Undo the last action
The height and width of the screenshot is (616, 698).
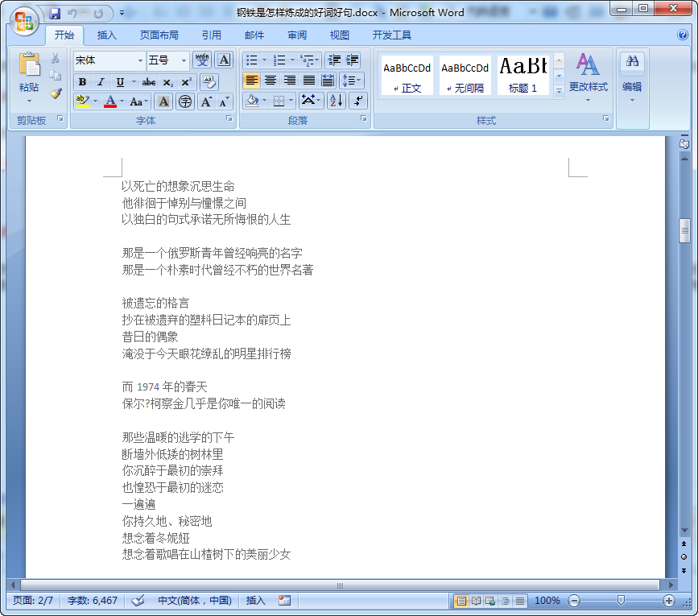[x=72, y=14]
